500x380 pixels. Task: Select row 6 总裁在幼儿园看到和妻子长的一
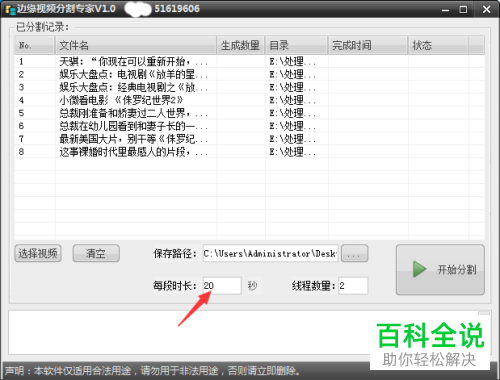249,126
